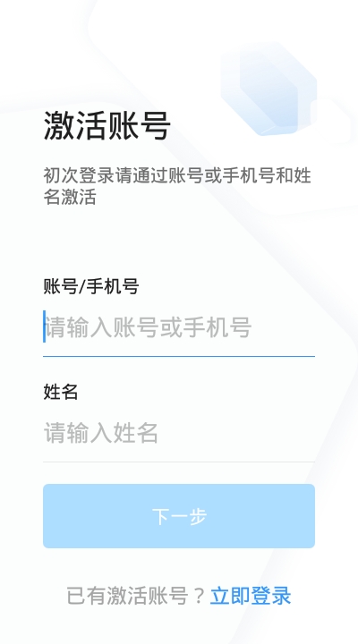Tap the 下一步 button
The image size is (358, 644).
179,516
